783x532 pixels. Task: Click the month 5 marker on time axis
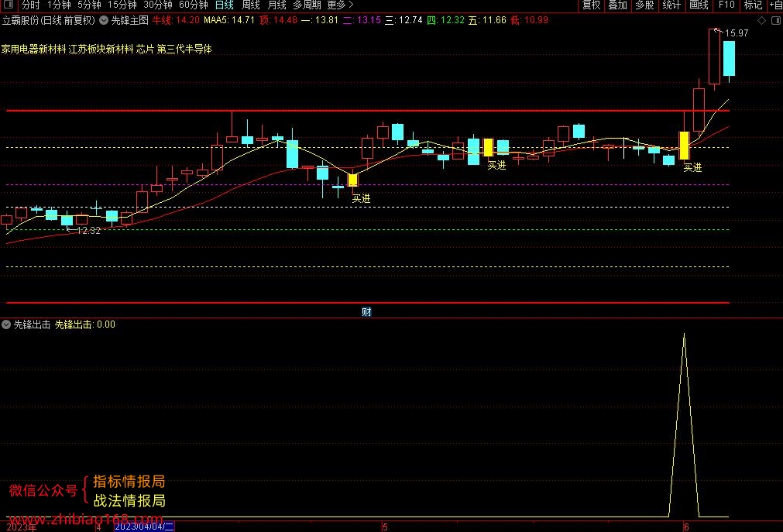[x=385, y=527]
